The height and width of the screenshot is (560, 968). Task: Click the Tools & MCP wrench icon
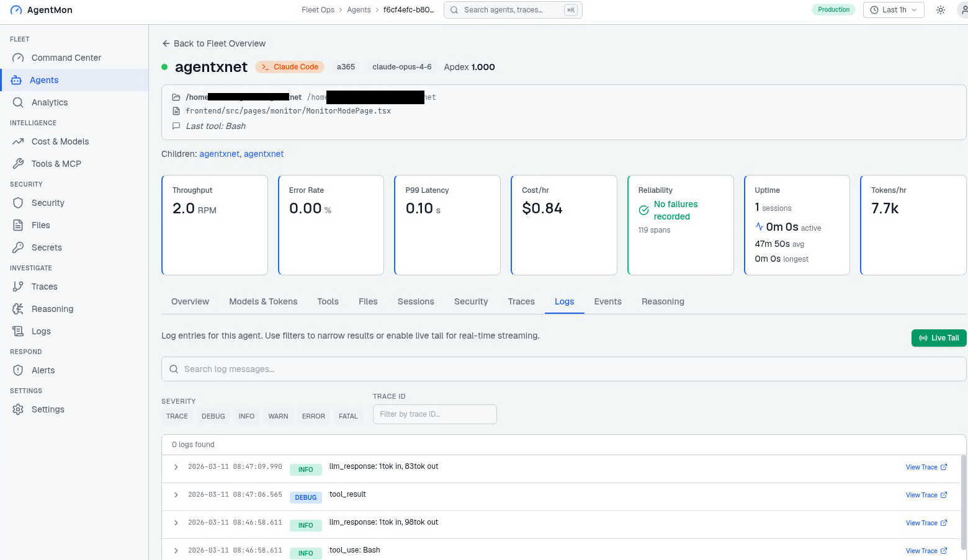(18, 164)
